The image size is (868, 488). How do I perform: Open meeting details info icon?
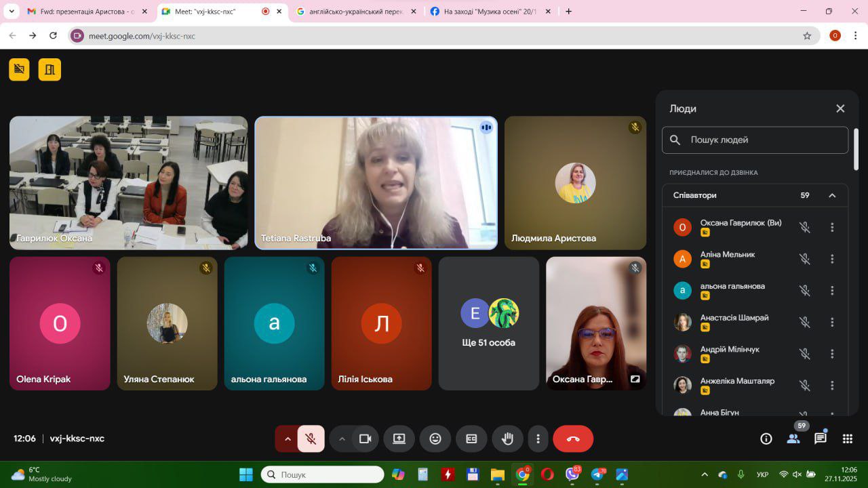click(766, 439)
